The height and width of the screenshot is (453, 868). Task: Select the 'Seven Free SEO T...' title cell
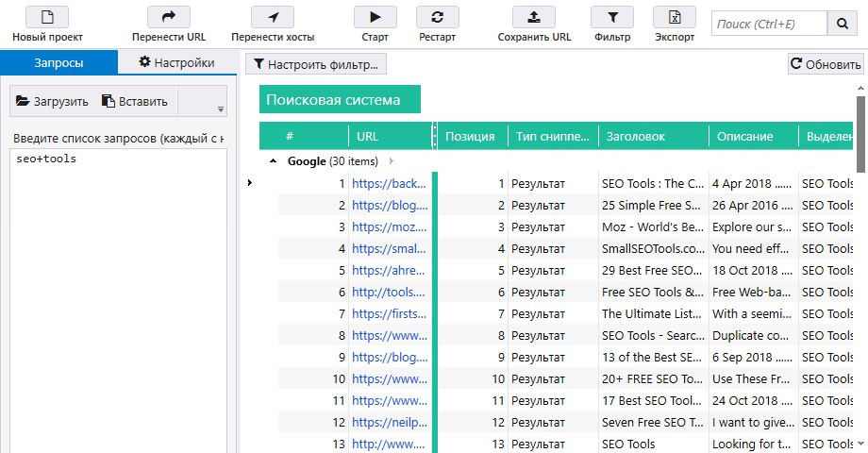(x=653, y=422)
